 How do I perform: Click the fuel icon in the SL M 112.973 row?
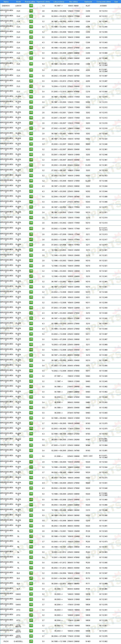pyautogui.click(x=31, y=541)
